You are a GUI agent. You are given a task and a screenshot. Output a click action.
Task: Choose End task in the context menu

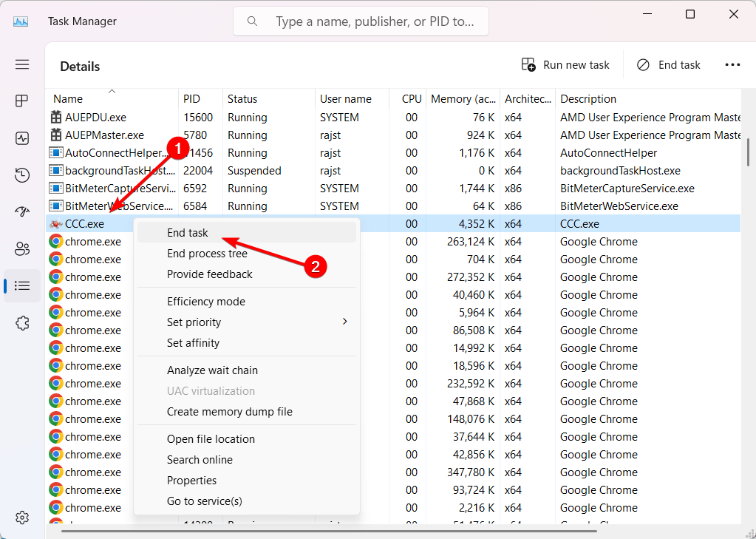coord(247,233)
